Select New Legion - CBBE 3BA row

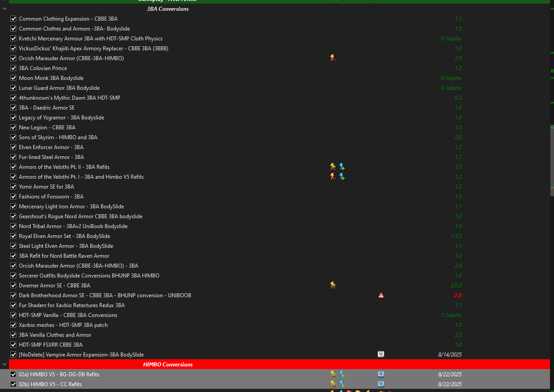tap(47, 128)
